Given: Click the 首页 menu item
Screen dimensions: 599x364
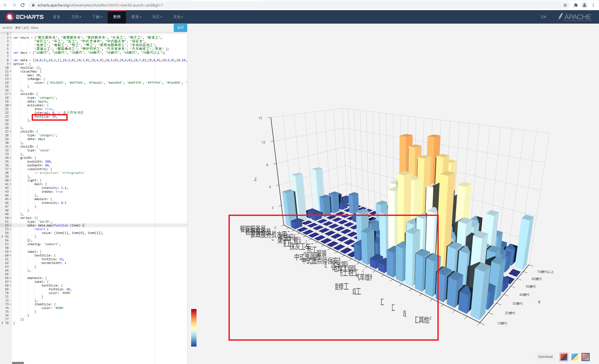Looking at the screenshot, I should pyautogui.click(x=56, y=17).
